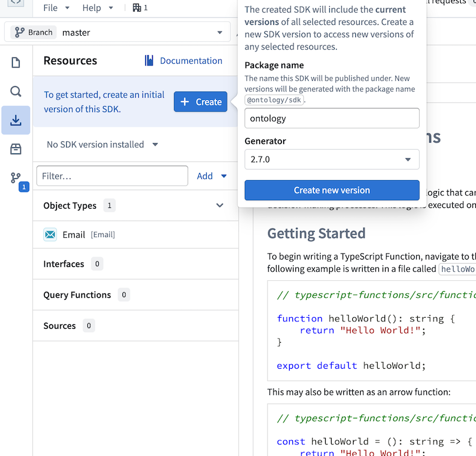
Task: Click the Create new version button
Action: coord(332,190)
